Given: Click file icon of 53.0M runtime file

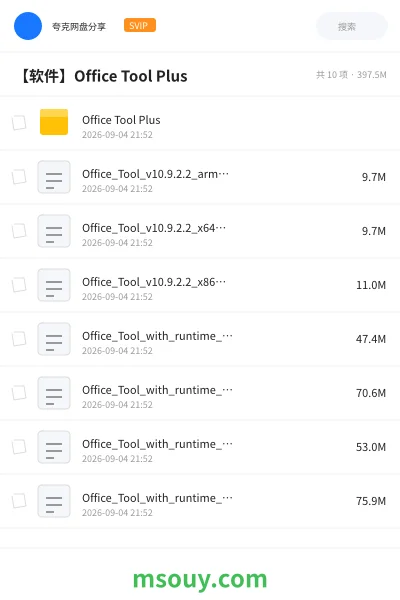Looking at the screenshot, I should pyautogui.click(x=54, y=447).
